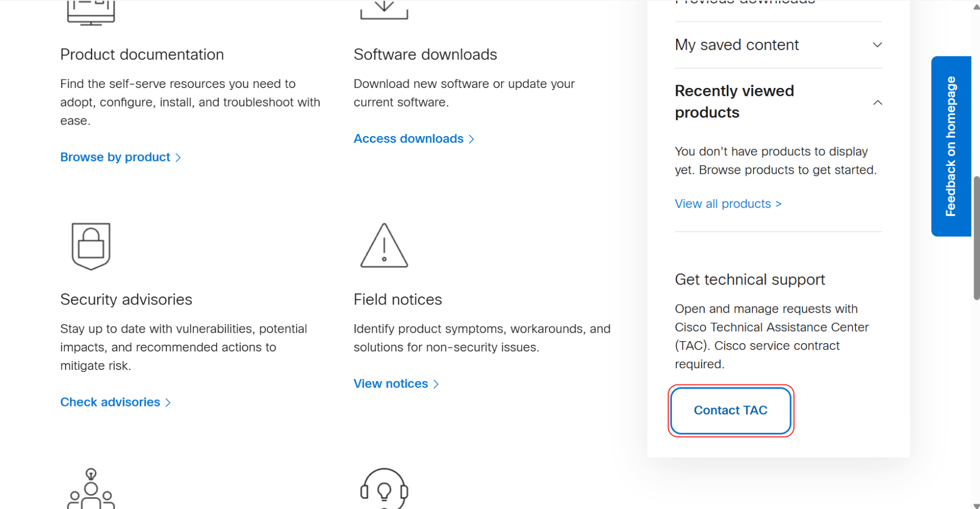Click the Security advisories shield lock icon

(91, 246)
